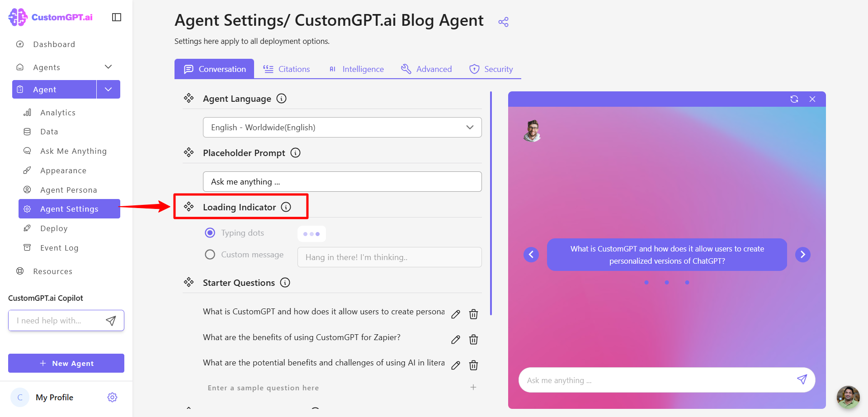The image size is (868, 417).
Task: Edit the Zapier benefits starter question
Action: [x=456, y=340]
